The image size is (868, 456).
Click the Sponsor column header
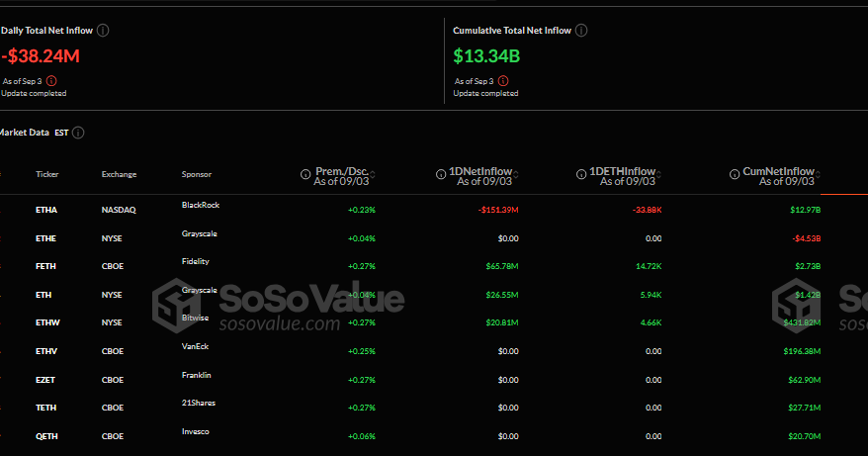click(197, 175)
